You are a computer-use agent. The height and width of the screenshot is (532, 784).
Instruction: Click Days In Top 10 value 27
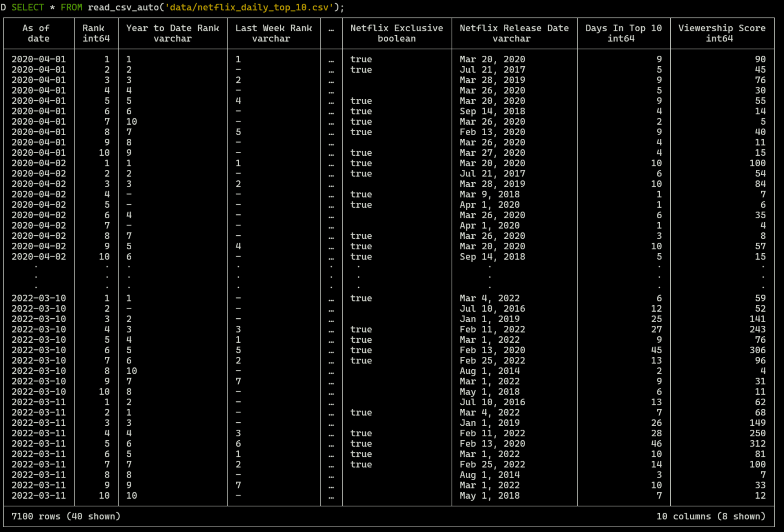coord(657,329)
